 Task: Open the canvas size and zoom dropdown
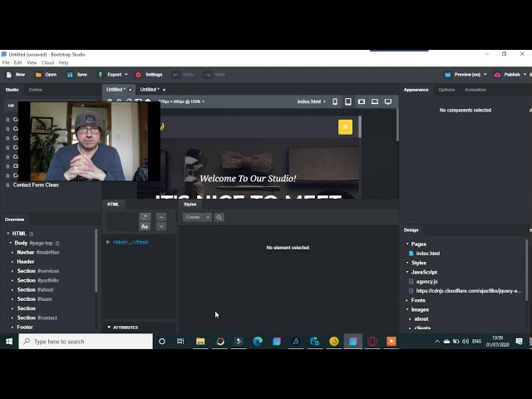(181, 101)
